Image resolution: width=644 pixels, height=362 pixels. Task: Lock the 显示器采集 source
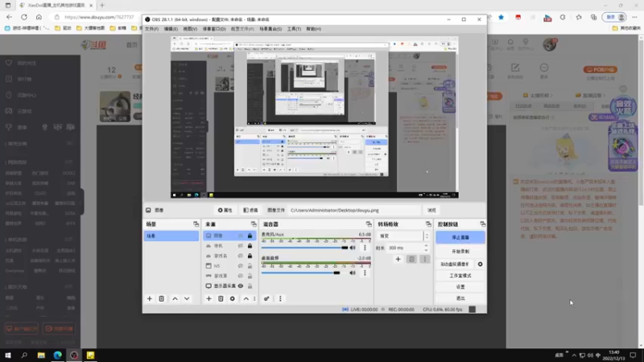click(250, 286)
